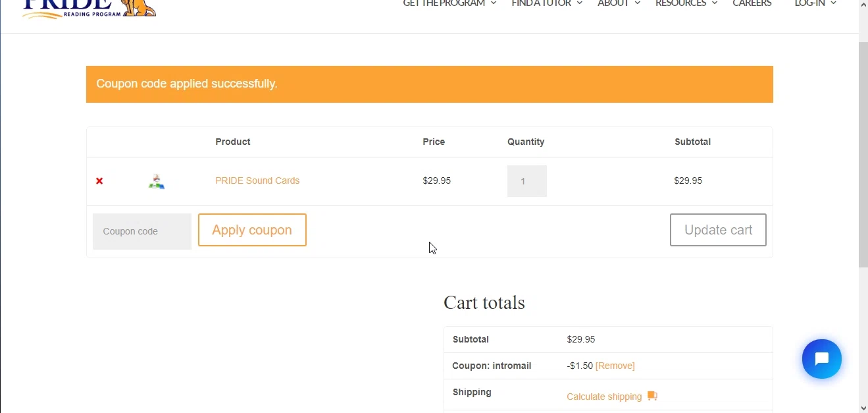The height and width of the screenshot is (413, 868).
Task: Click the -$1.50 coupon discount amount
Action: (580, 366)
